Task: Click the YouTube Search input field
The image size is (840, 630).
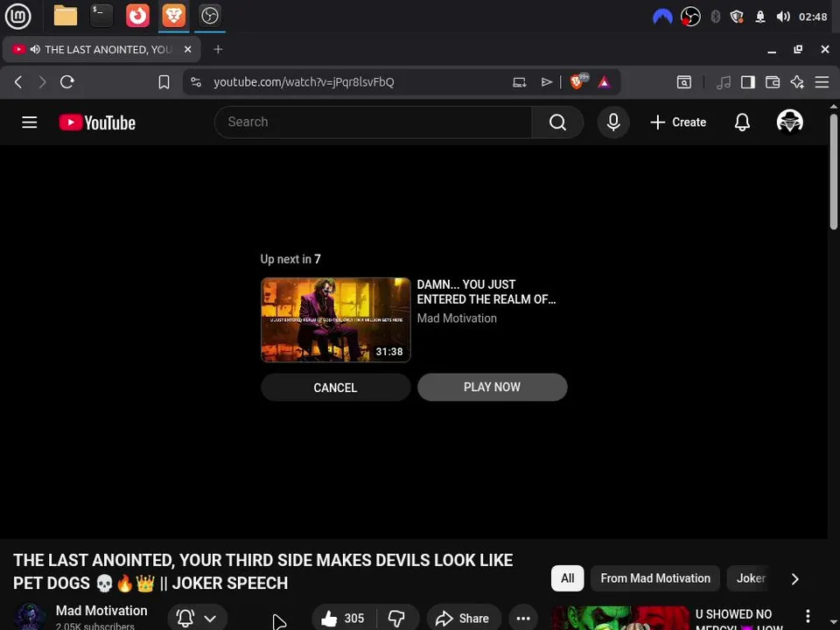Action: pos(374,122)
